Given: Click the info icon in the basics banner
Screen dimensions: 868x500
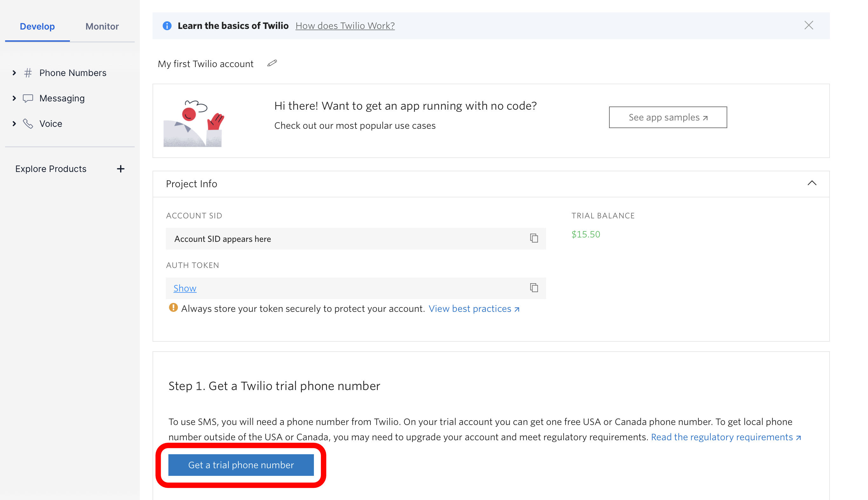Looking at the screenshot, I should (x=167, y=25).
